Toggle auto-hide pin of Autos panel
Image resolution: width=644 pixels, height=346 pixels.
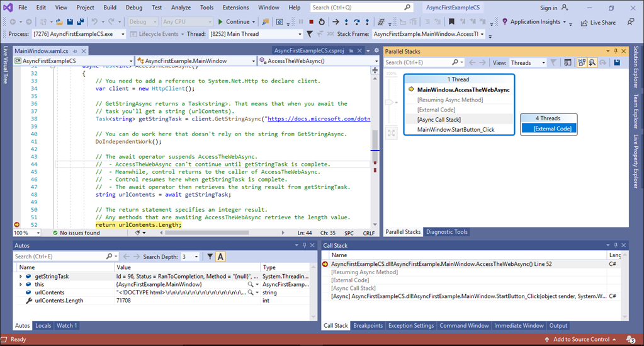[x=304, y=245]
